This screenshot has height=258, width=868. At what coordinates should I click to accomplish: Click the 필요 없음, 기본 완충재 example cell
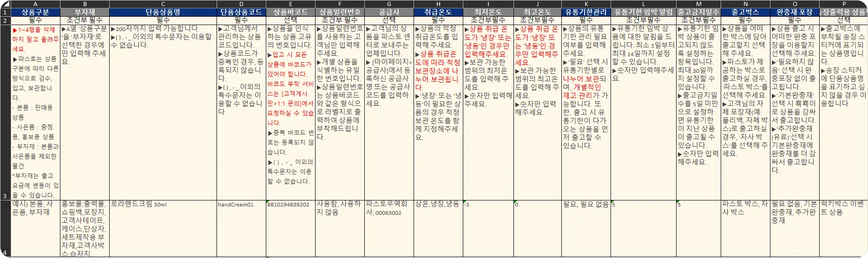(x=795, y=228)
